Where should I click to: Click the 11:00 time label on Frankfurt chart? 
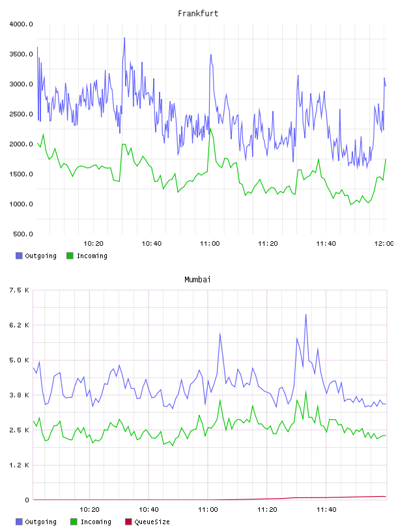coord(210,244)
